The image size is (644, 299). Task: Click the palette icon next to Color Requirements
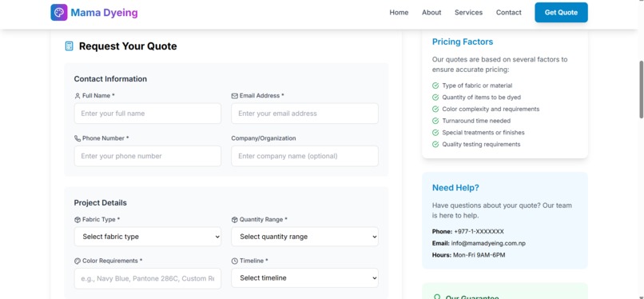[78, 261]
